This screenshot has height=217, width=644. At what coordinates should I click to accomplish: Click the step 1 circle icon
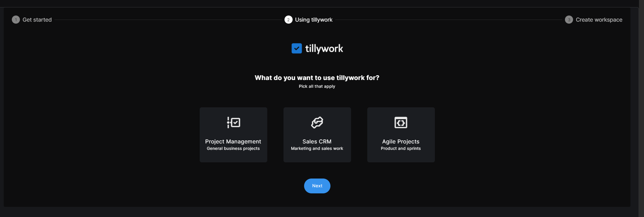(16, 20)
